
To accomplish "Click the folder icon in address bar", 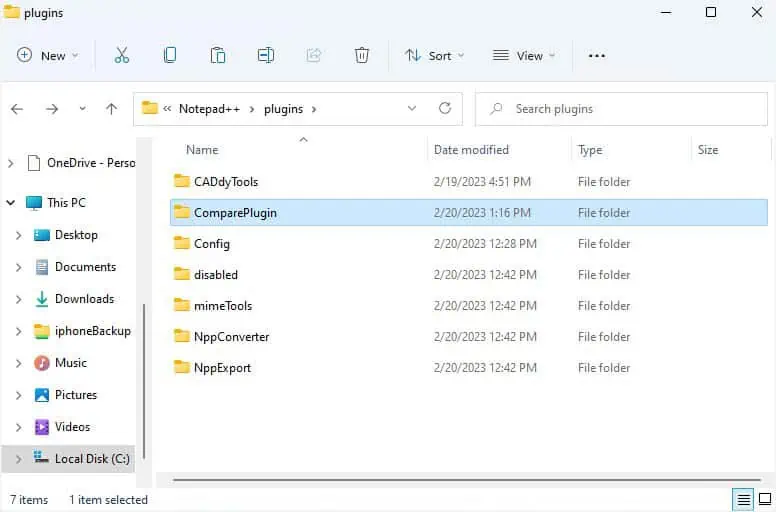I will pos(149,107).
